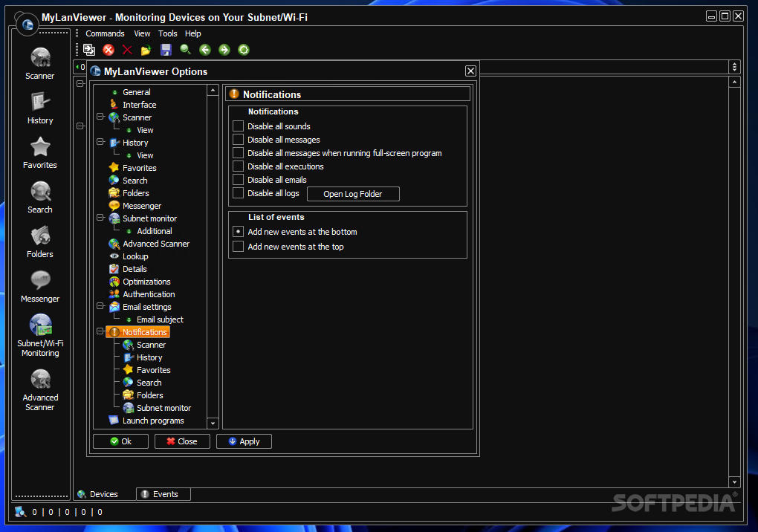
Task: Select Details in the options tree
Action: pos(135,269)
